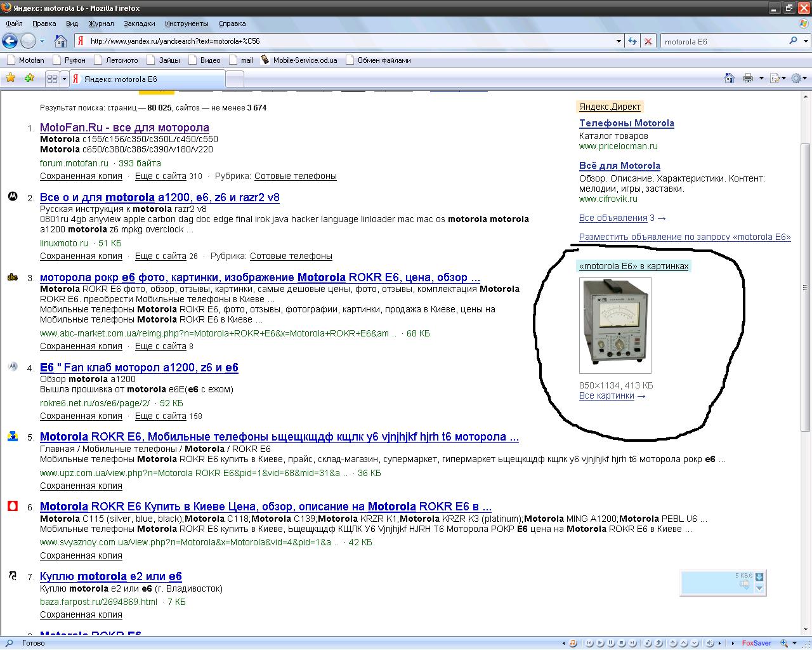Open the Всё для Motorola ad link

pyautogui.click(x=620, y=166)
